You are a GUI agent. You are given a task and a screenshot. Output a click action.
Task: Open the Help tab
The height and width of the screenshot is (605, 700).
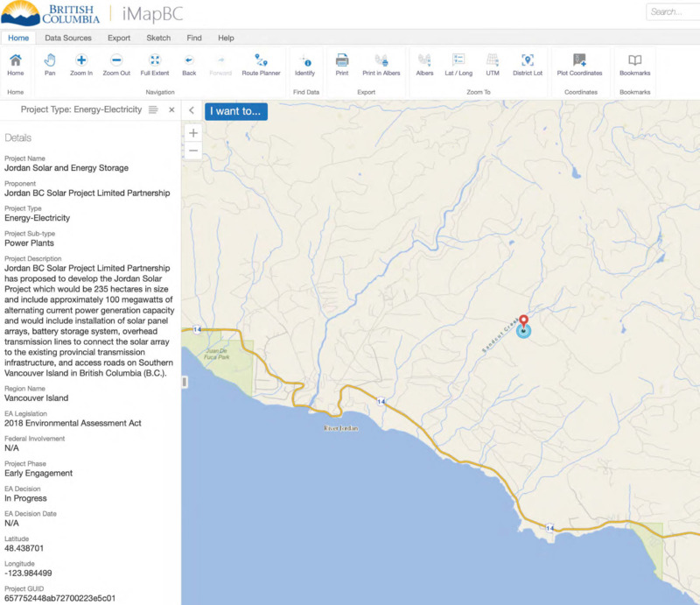click(226, 38)
